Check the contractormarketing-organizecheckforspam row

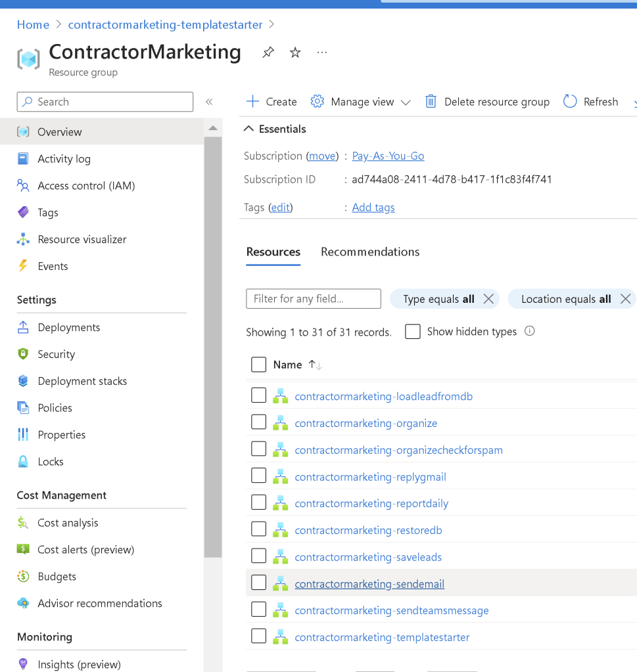tap(258, 449)
